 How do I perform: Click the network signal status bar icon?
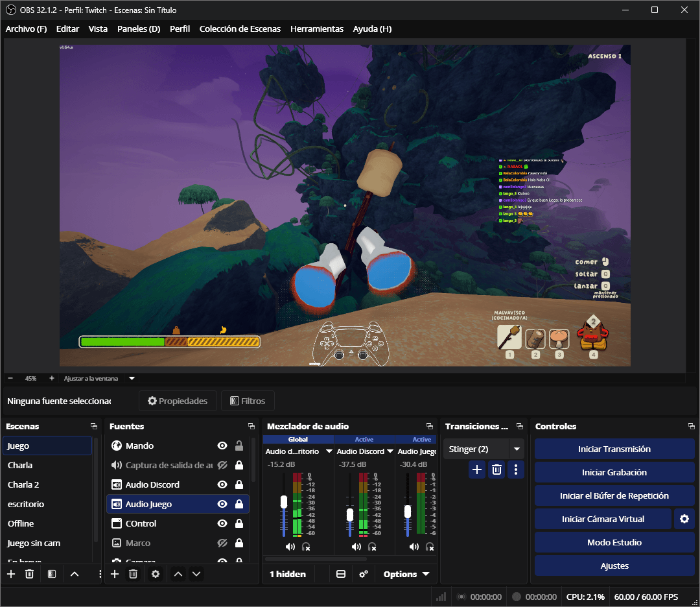click(x=441, y=597)
